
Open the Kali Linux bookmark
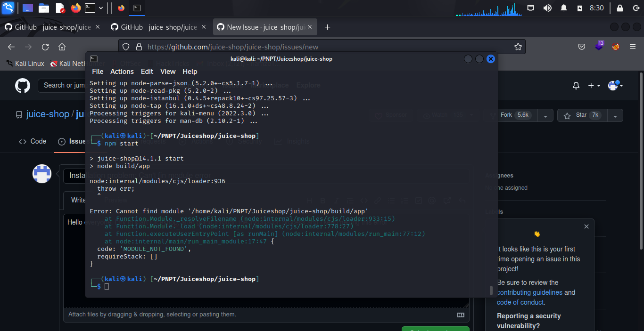[25, 64]
